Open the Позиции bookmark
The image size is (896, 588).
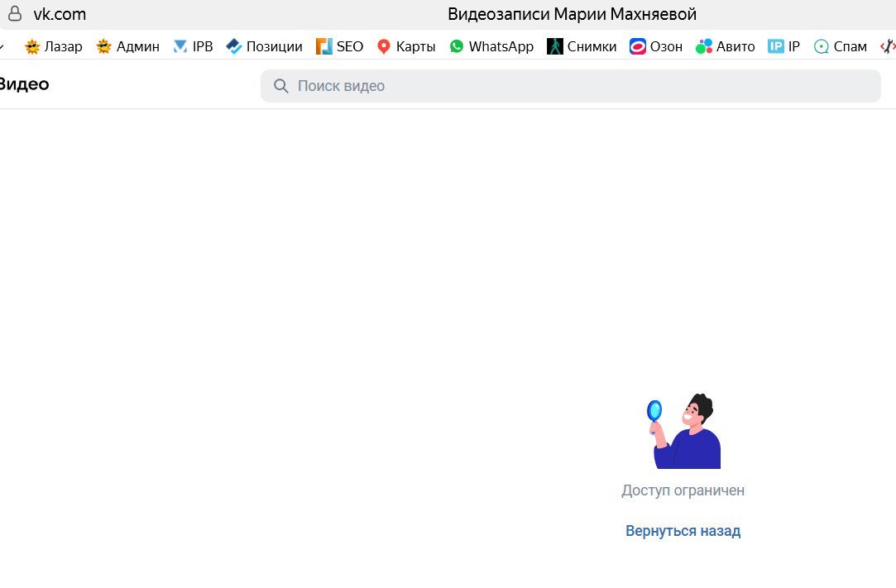(264, 46)
